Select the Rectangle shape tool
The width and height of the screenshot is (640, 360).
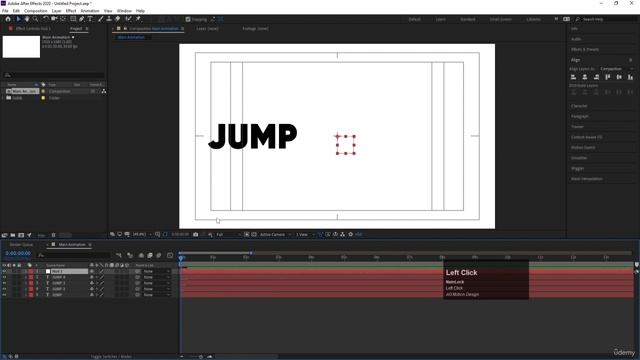point(73,19)
